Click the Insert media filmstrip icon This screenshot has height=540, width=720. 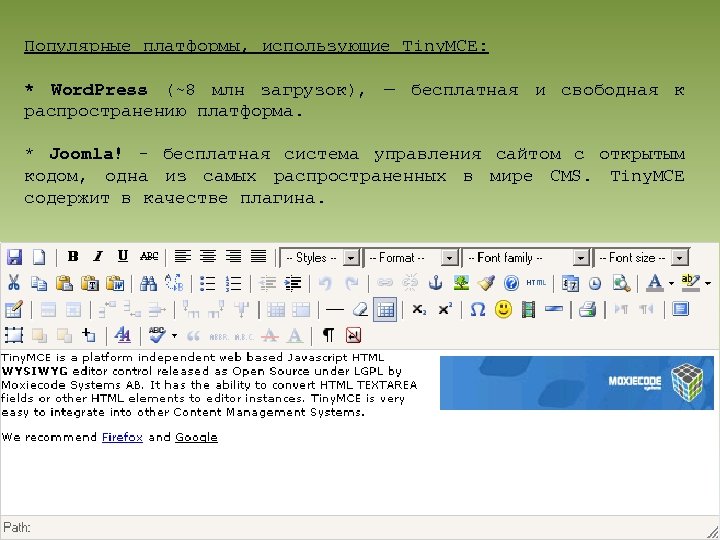coord(529,309)
